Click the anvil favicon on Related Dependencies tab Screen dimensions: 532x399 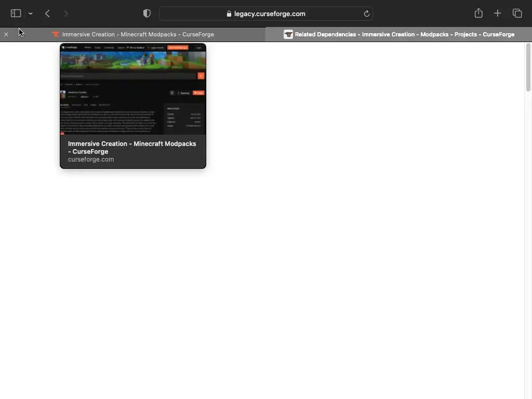pos(288,34)
